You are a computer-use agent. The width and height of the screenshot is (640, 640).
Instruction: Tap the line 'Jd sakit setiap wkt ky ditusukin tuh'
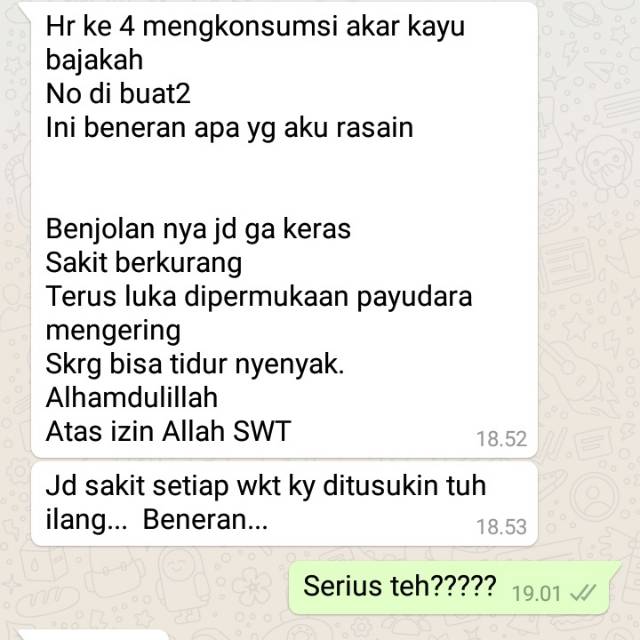[266, 486]
